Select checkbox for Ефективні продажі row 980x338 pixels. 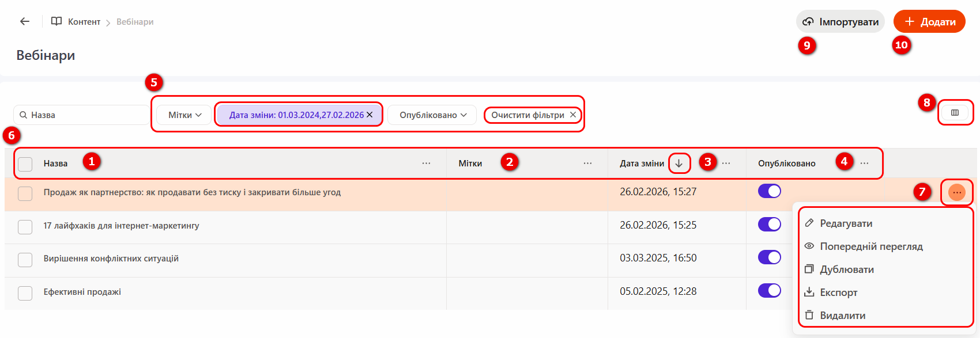(x=25, y=293)
